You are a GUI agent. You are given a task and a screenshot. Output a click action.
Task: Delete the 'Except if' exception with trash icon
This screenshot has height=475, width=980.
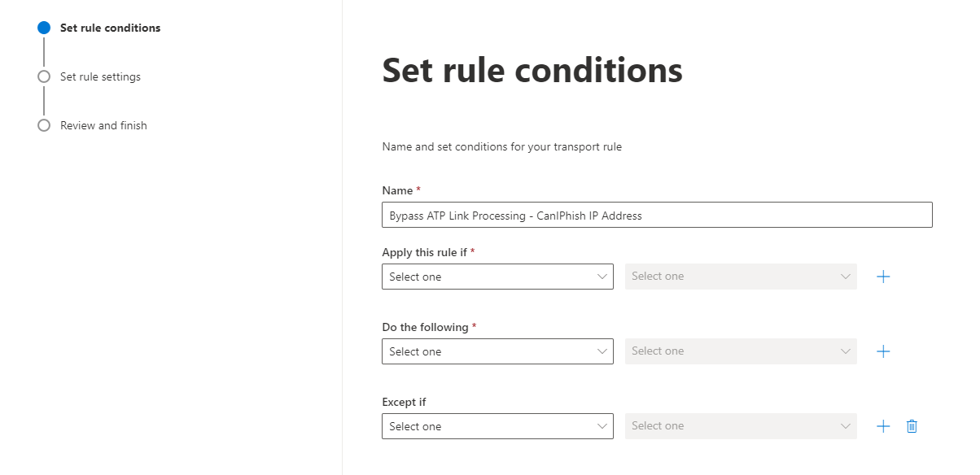[x=912, y=426]
